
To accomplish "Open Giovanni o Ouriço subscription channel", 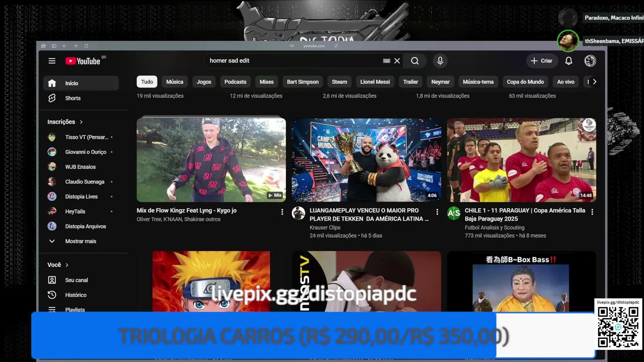I will 80,152.
